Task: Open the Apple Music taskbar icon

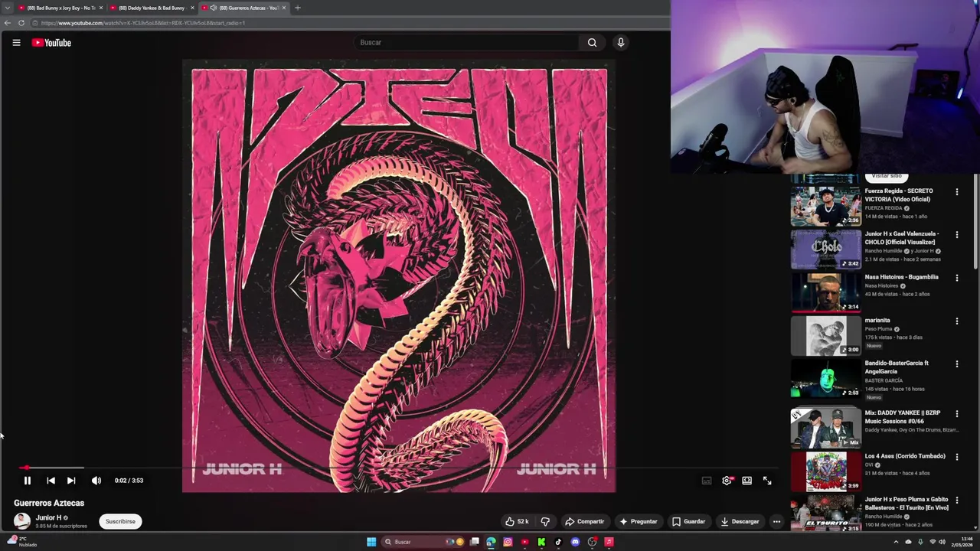Action: click(x=609, y=542)
